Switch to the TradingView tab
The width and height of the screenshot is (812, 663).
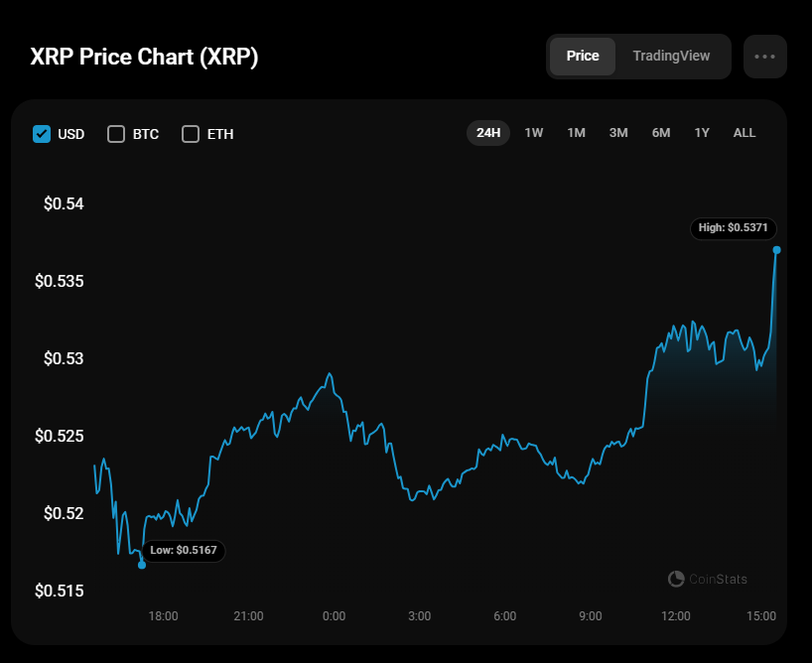[671, 57]
